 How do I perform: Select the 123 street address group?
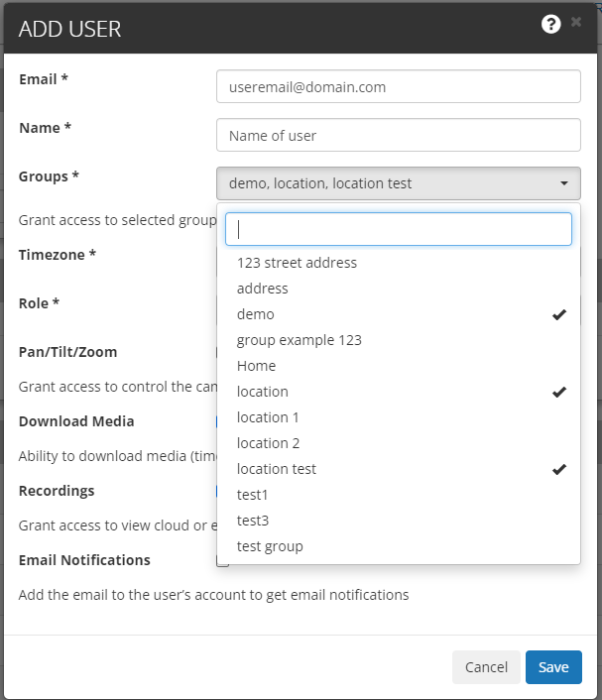(297, 263)
